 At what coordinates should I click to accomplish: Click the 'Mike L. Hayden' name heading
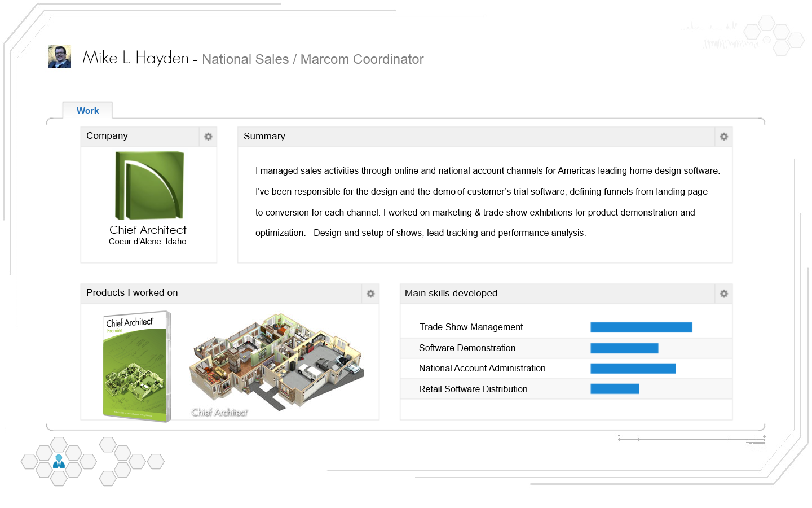point(135,58)
